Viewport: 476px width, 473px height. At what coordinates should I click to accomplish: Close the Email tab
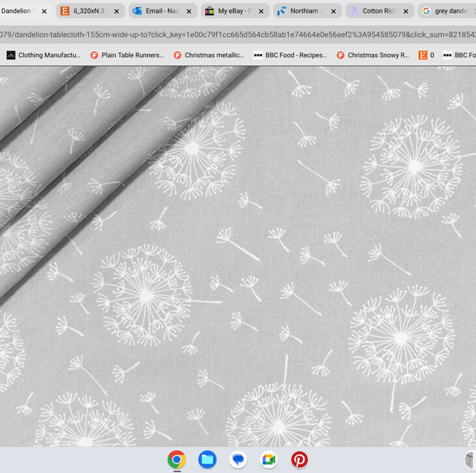189,12
